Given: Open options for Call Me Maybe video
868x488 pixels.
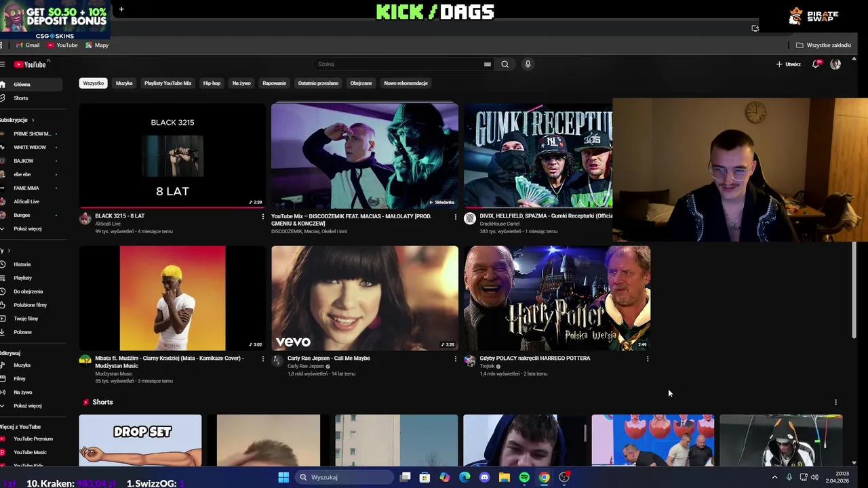Looking at the screenshot, I should [456, 359].
